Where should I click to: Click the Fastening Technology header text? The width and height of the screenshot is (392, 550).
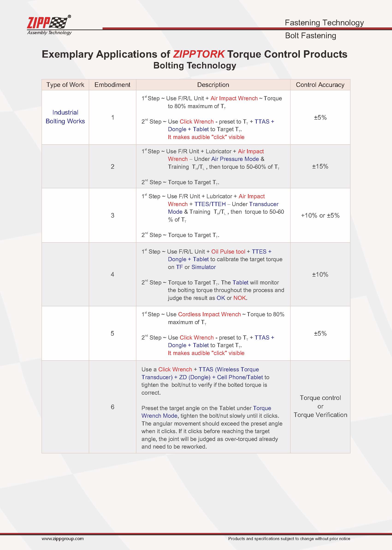click(x=324, y=23)
